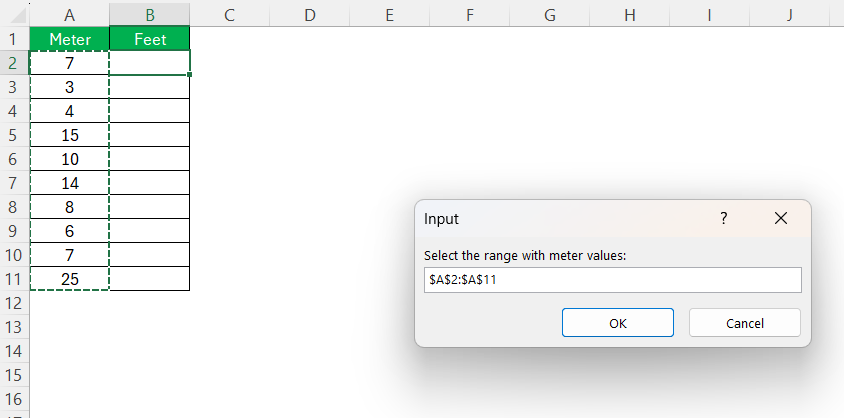This screenshot has width=844, height=418.
Task: Click cell A6 containing 10
Action: point(69,159)
